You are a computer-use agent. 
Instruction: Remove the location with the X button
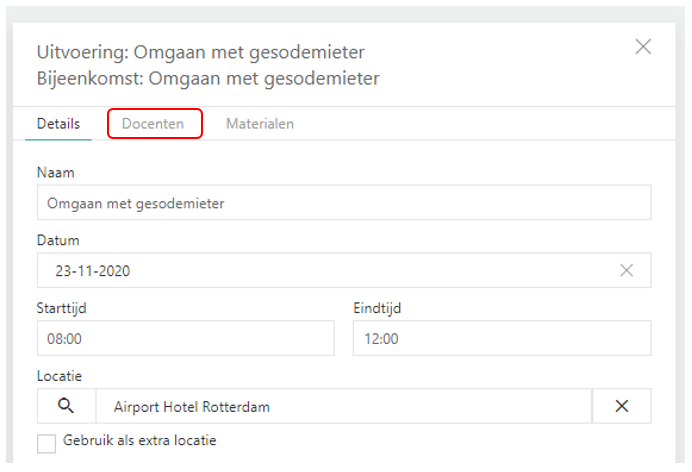click(621, 406)
